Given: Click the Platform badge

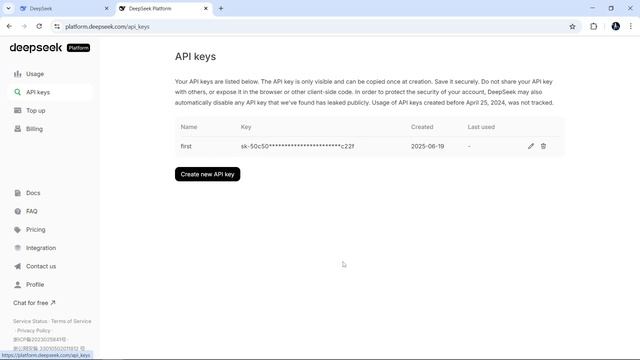Looking at the screenshot, I should click(78, 48).
